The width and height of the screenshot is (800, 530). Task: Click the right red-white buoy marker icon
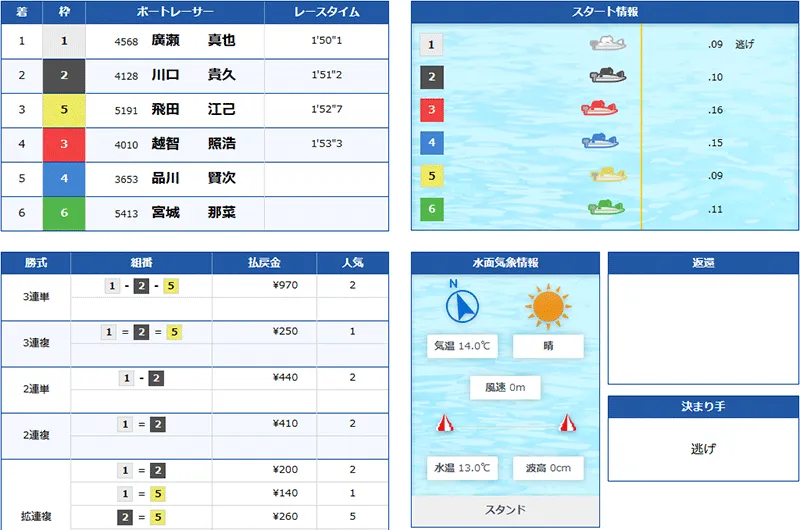point(568,423)
